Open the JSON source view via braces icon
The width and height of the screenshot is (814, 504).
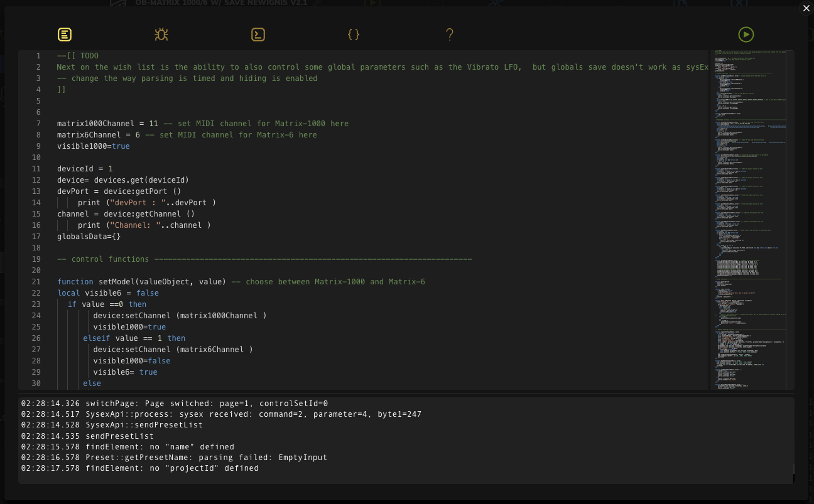click(354, 35)
